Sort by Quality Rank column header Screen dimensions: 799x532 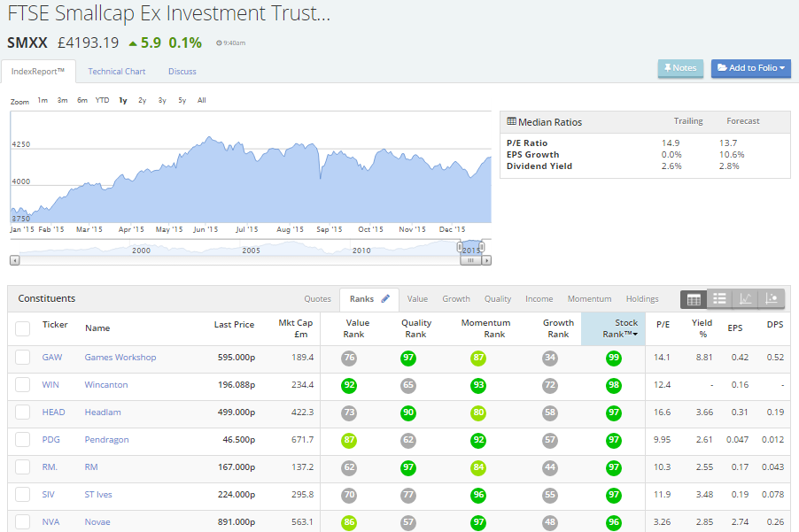coord(415,328)
